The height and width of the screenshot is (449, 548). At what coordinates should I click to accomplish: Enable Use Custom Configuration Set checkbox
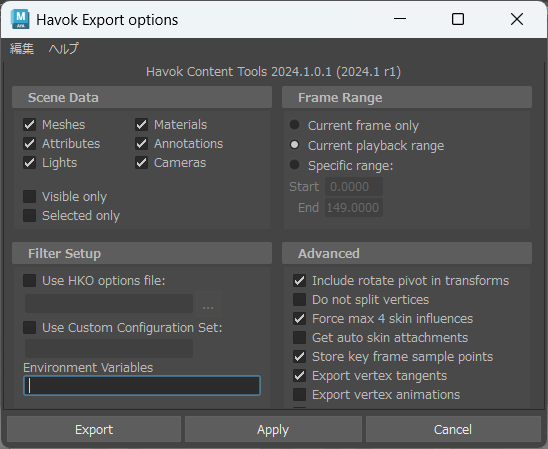(x=30, y=327)
